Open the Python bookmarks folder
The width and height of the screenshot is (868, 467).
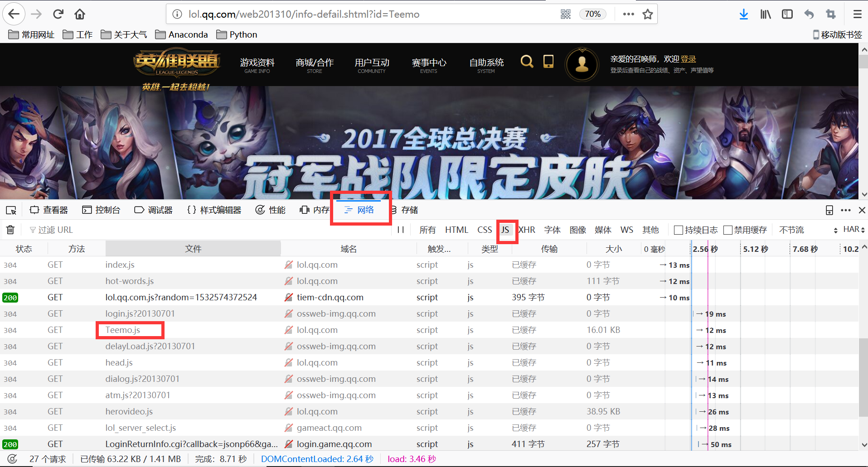(237, 34)
